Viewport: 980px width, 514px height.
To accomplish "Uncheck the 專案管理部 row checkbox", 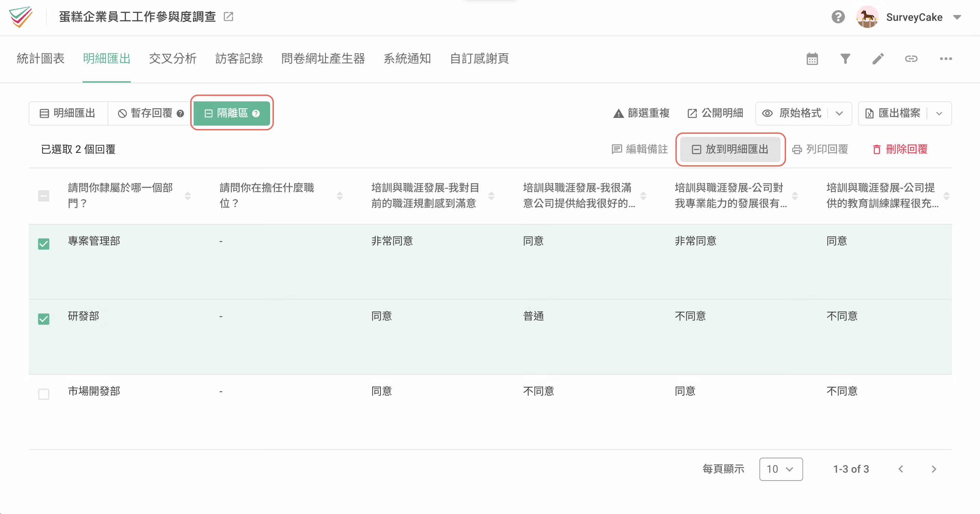I will (44, 244).
